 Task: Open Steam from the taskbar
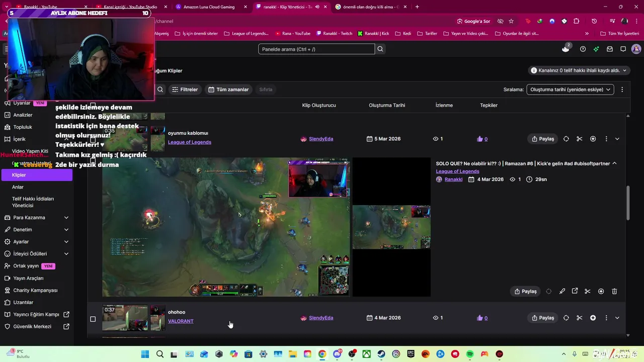point(381,354)
